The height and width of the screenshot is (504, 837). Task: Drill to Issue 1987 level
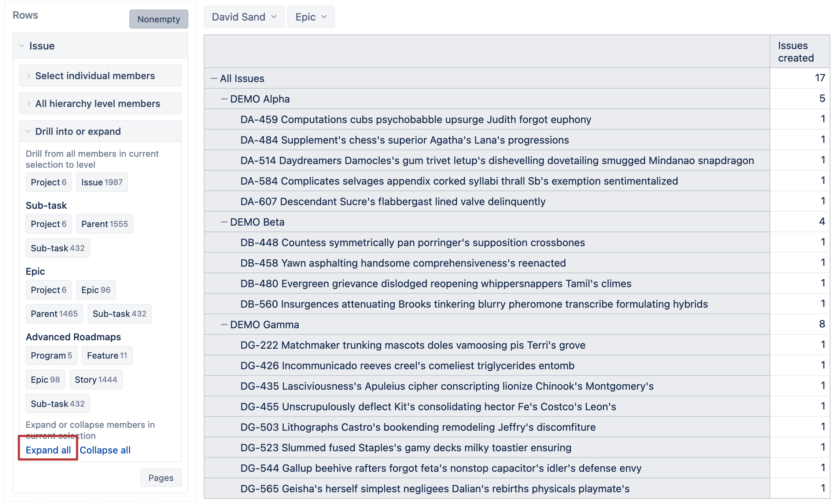tap(102, 182)
